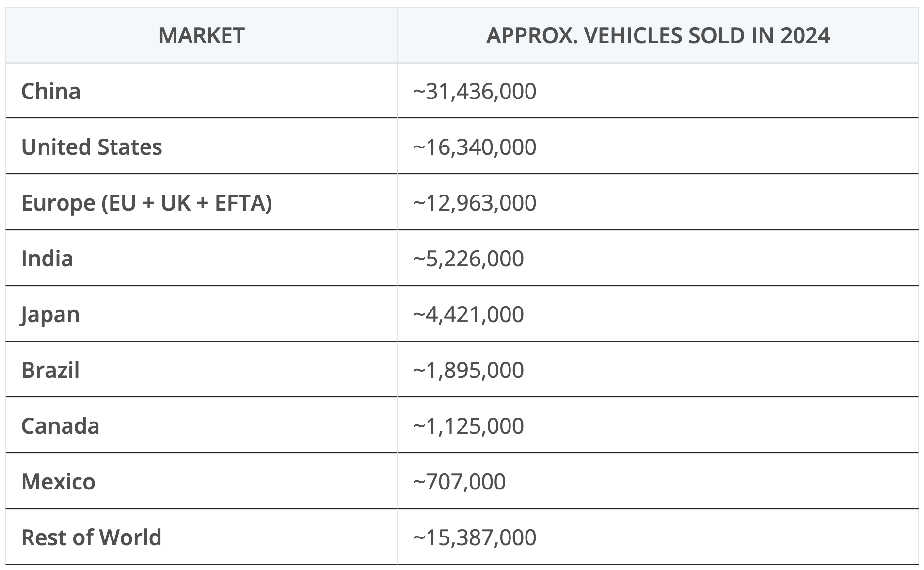Click Rest of World value ~15,387,000

475,537
